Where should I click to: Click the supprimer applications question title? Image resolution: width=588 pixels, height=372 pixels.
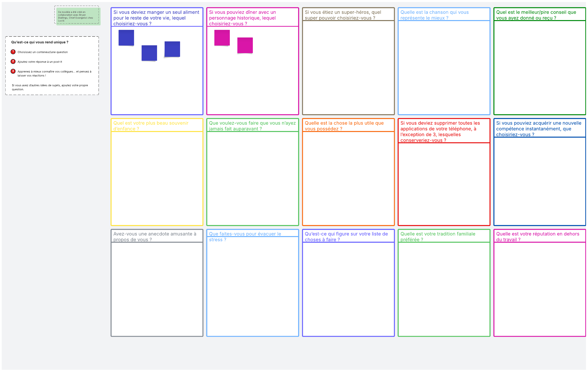click(440, 132)
